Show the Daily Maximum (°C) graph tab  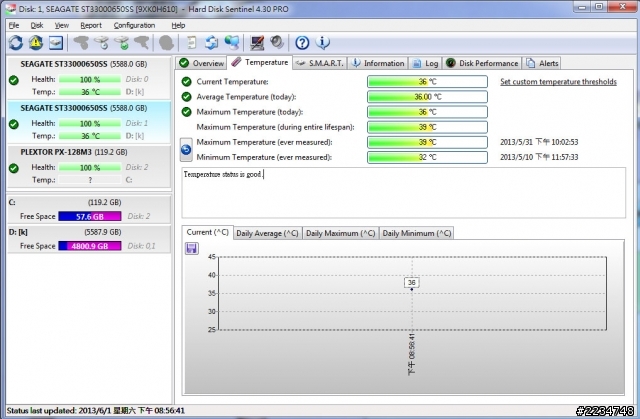pyautogui.click(x=340, y=233)
